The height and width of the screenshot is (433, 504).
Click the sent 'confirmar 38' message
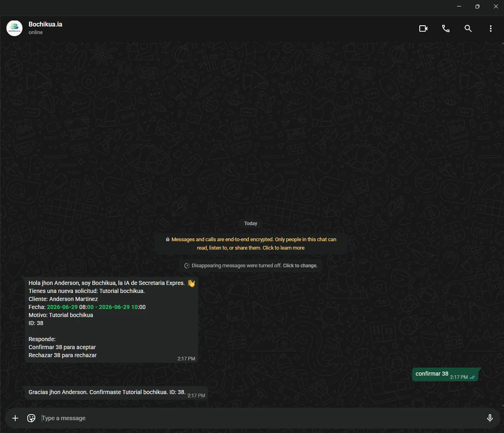[445, 374]
